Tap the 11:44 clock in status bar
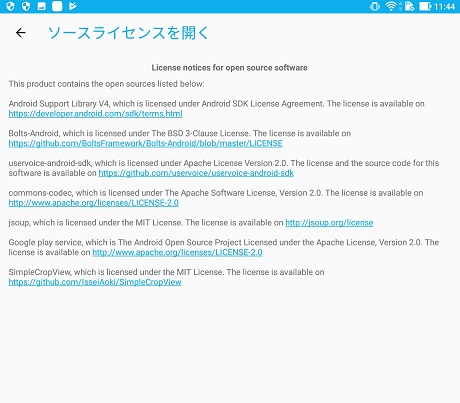Viewport: 460px width, 403px height. (x=444, y=6)
